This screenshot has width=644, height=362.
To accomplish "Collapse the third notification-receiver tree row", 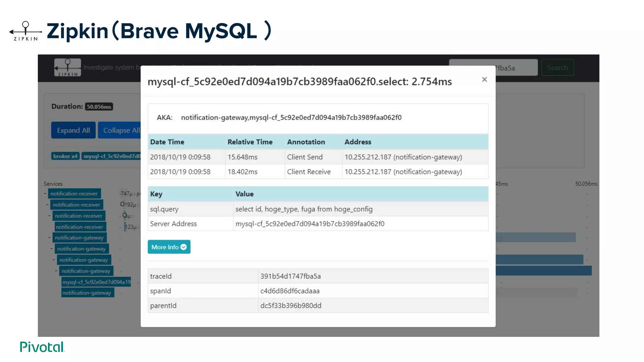I will pos(49,216).
